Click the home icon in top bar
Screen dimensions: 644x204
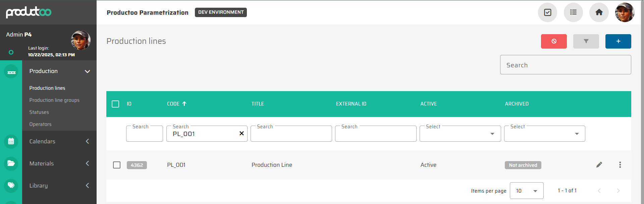(599, 12)
